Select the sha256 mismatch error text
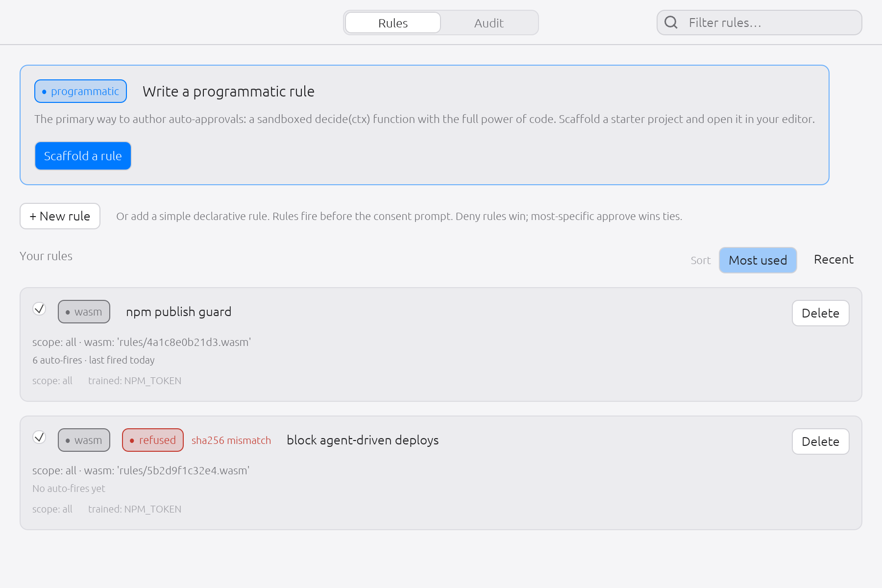Screen dimensions: 882x588 pyautogui.click(x=231, y=441)
